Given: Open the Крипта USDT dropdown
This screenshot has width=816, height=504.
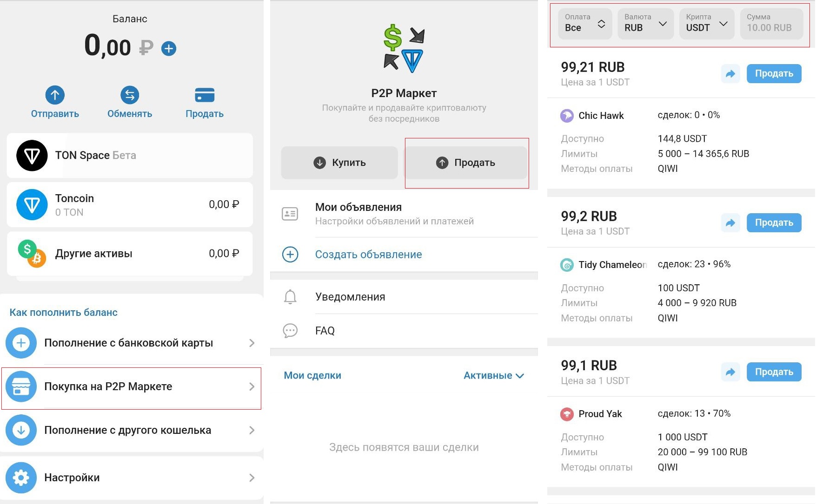Looking at the screenshot, I should coord(707,24).
